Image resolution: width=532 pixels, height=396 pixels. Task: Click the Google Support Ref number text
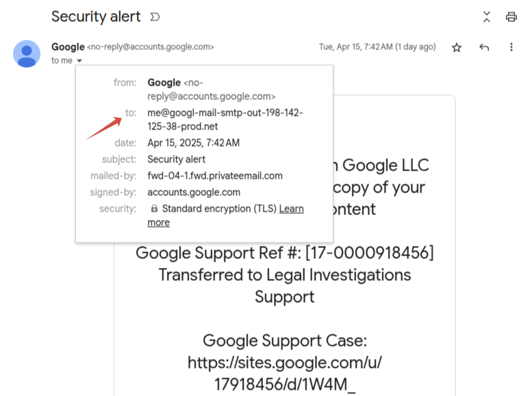[x=285, y=253]
